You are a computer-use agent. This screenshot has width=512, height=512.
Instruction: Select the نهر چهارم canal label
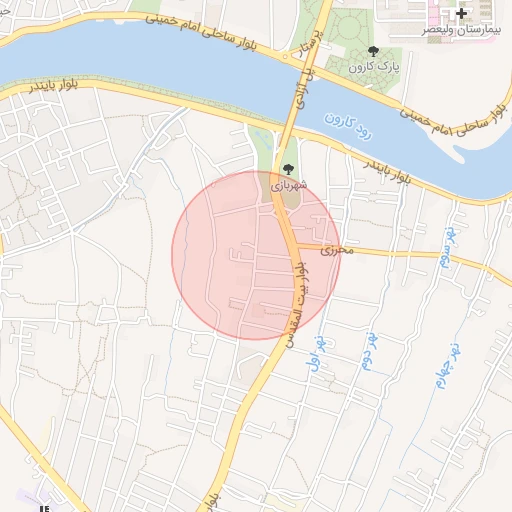pos(447,366)
